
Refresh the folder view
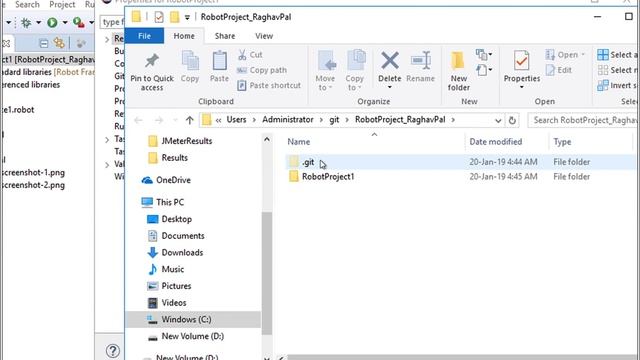512,120
